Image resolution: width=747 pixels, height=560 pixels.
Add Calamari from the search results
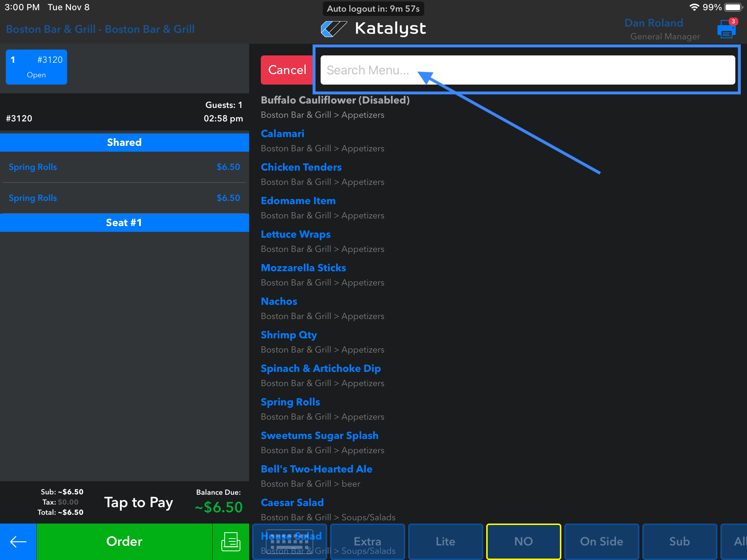coord(283,134)
